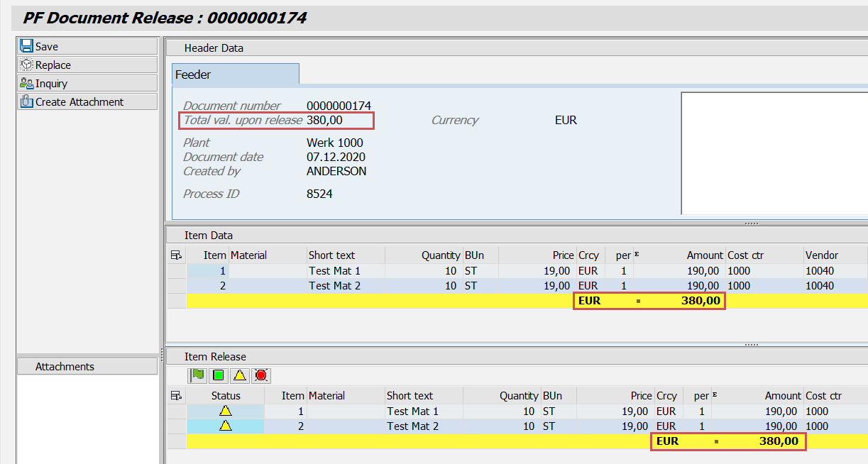The image size is (868, 464).
Task: Click the green flag release-all icon
Action: tap(197, 375)
